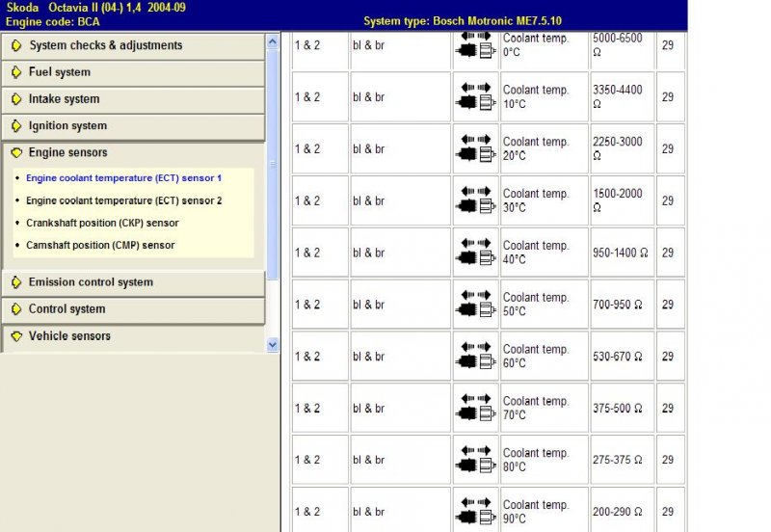This screenshot has height=532, width=771.
Task: Click the Coolant temp. 20°C condition cell
Action: point(545,148)
